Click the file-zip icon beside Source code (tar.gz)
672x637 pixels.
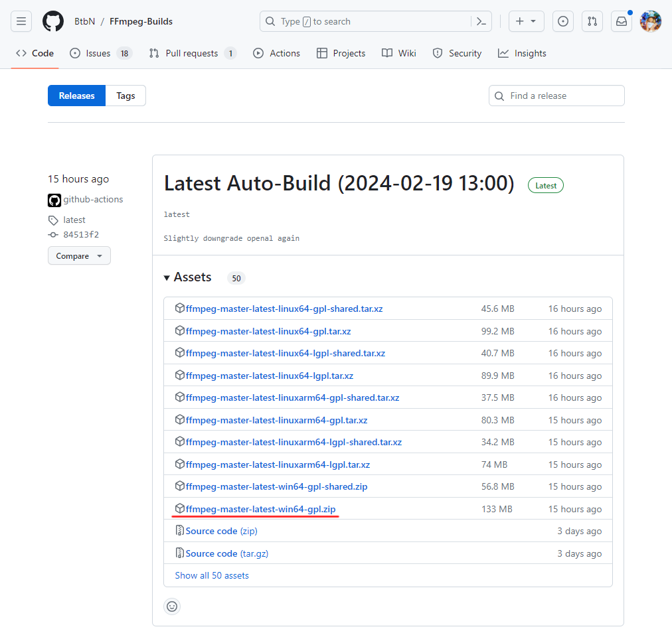180,553
